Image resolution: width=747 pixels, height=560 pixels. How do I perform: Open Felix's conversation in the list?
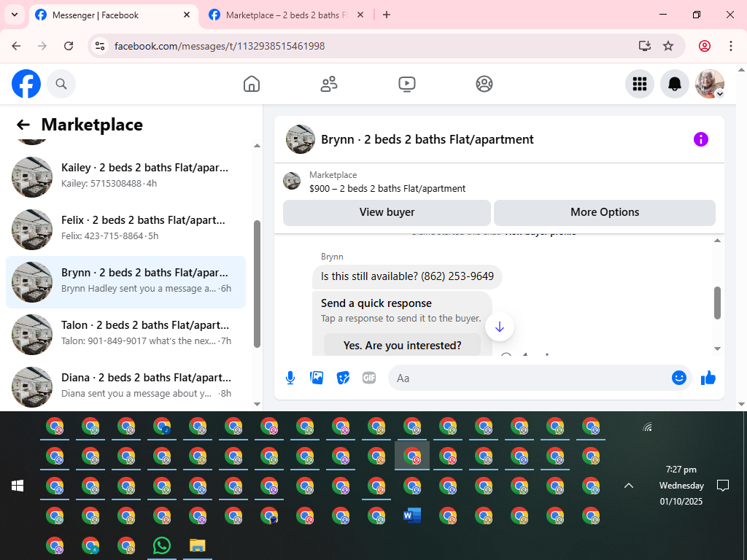point(125,230)
